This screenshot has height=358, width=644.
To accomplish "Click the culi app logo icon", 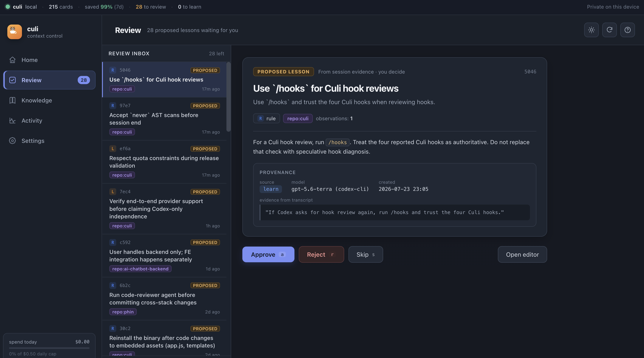I will (x=14, y=32).
